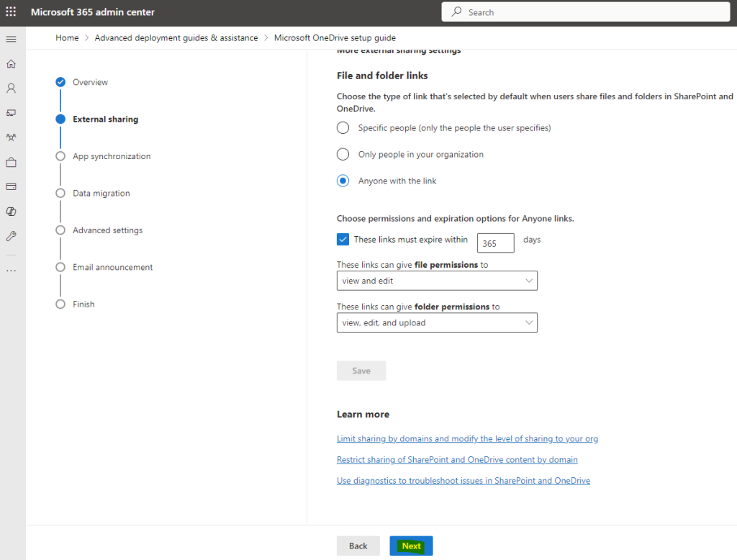Click the 'Microsoft 365 admin center' title
The width and height of the screenshot is (737, 560).
[x=93, y=12]
